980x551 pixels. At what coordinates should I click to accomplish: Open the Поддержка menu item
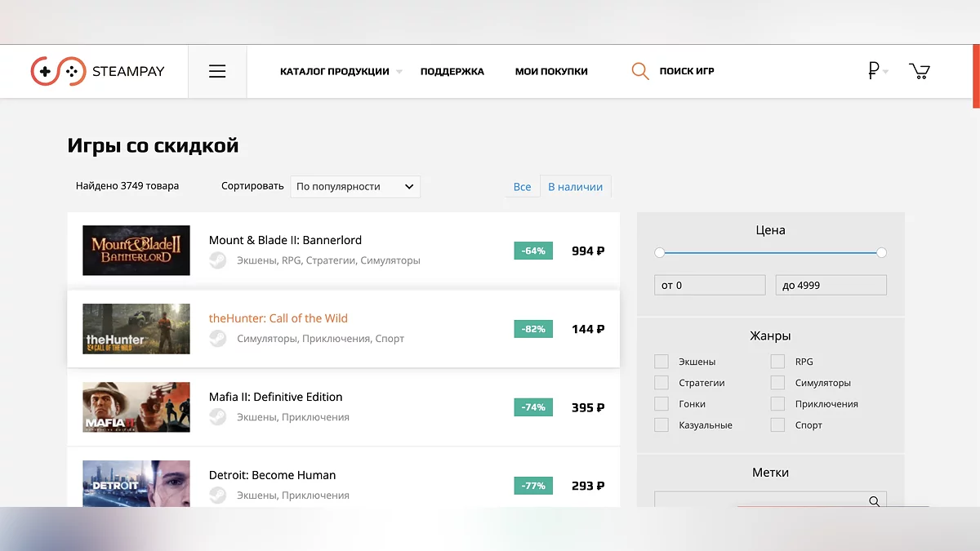coord(452,71)
